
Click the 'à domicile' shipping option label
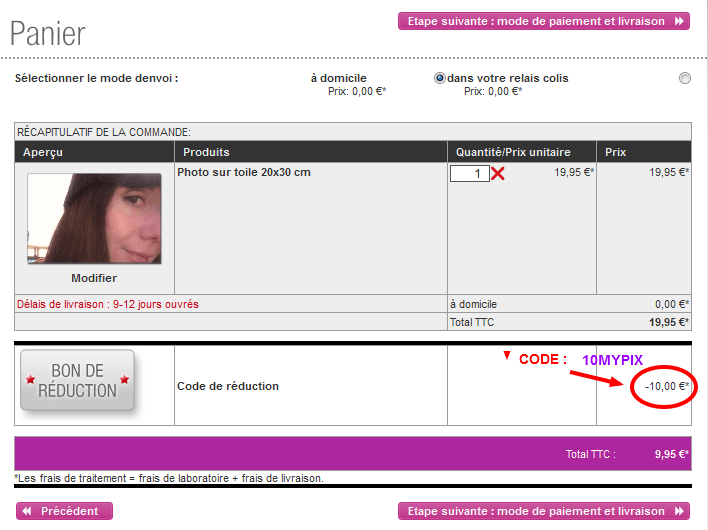click(x=338, y=78)
